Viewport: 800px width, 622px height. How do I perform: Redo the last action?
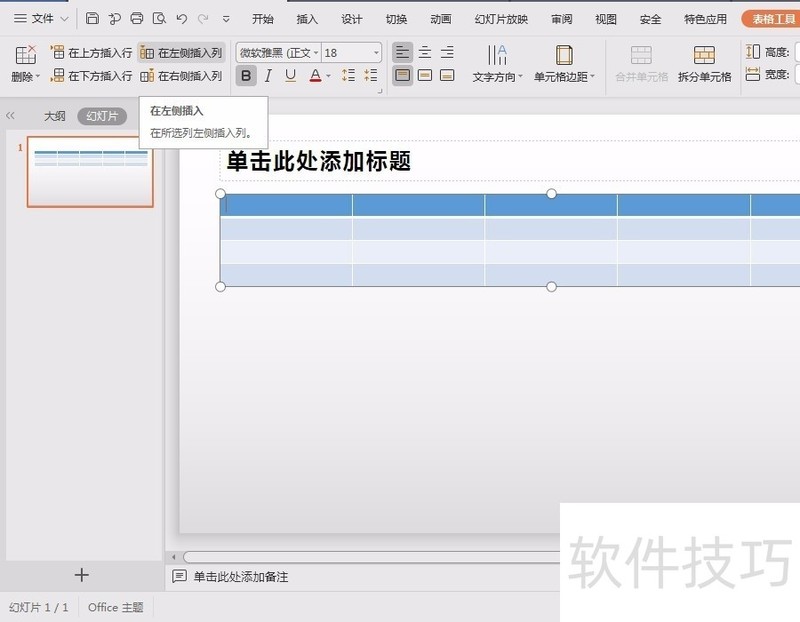[x=203, y=19]
